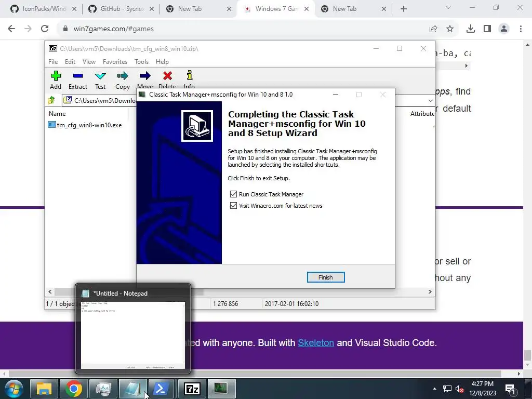Image resolution: width=532 pixels, height=399 pixels.
Task: Click Chrome icon in taskbar
Action: pos(74,389)
